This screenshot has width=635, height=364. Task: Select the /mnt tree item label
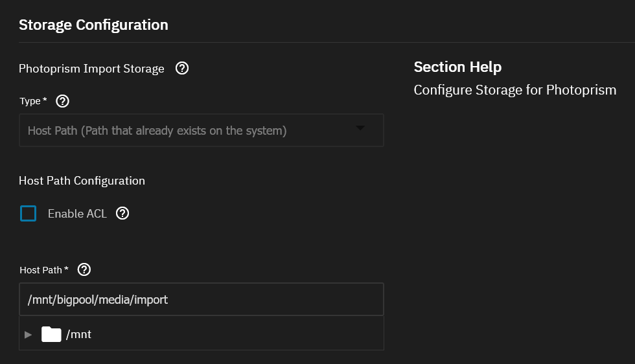tap(78, 334)
